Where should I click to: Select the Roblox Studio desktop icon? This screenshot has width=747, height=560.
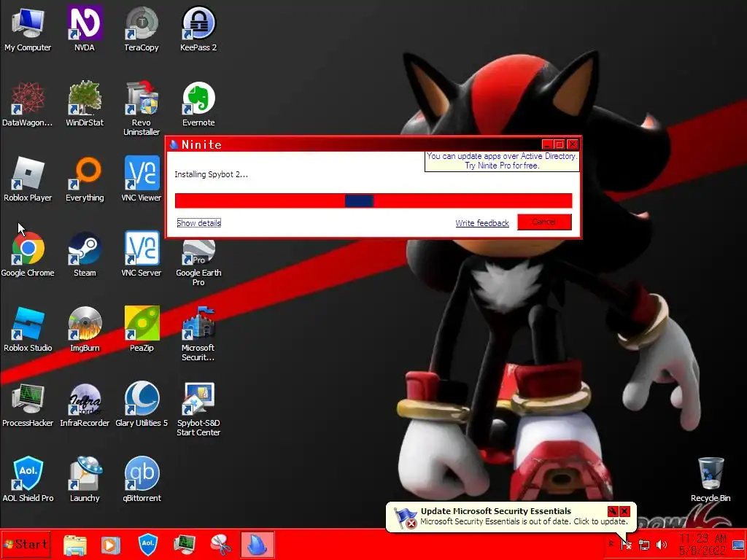click(28, 330)
